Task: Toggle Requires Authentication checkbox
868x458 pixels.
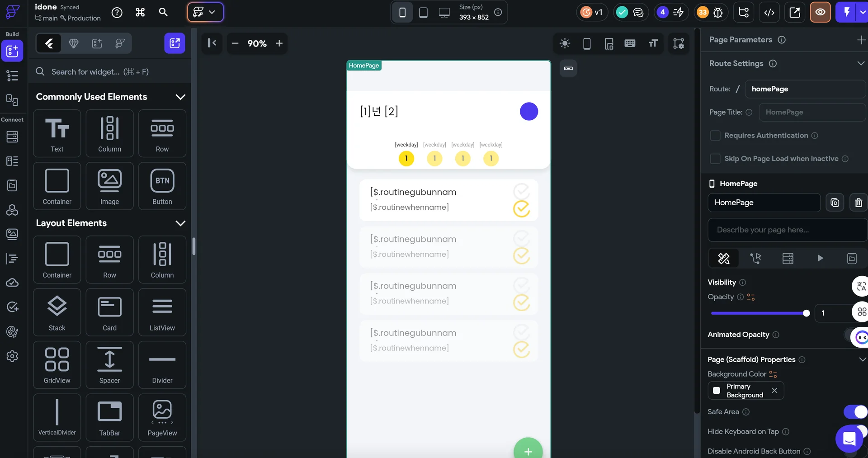Action: click(715, 136)
